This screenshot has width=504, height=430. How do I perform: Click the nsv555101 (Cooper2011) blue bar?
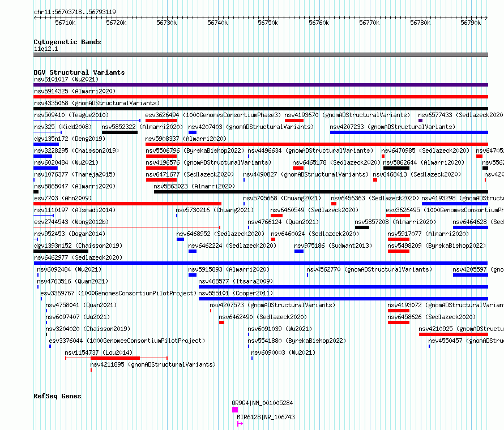pos(343,299)
